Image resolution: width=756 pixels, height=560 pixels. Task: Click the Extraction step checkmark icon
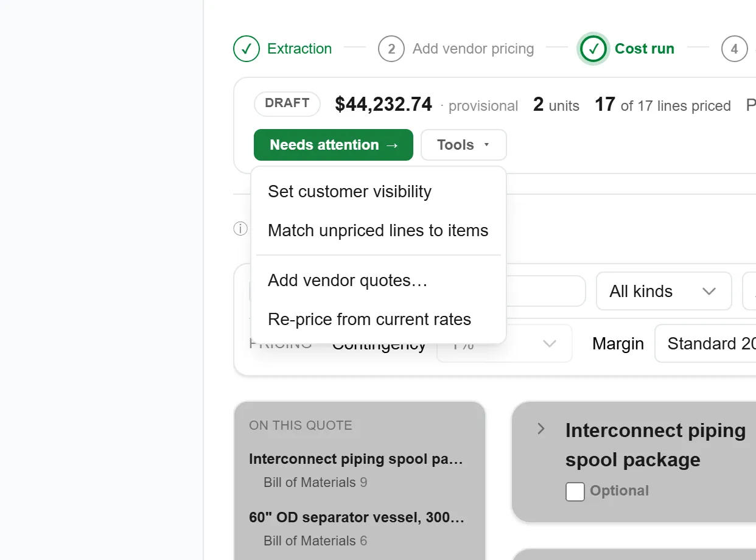[247, 49]
